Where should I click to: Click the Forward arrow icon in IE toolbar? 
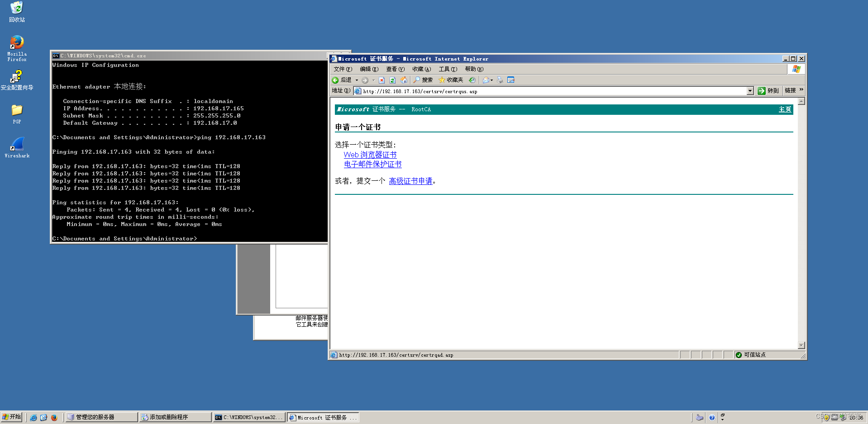[x=365, y=80]
